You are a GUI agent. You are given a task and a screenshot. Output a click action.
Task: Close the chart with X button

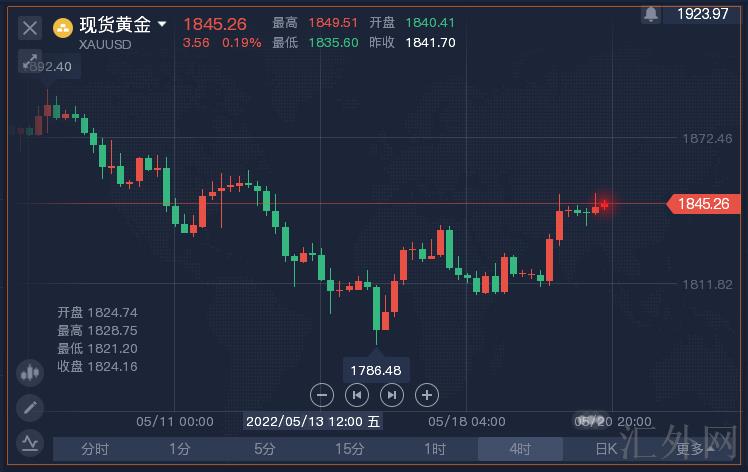30,27
